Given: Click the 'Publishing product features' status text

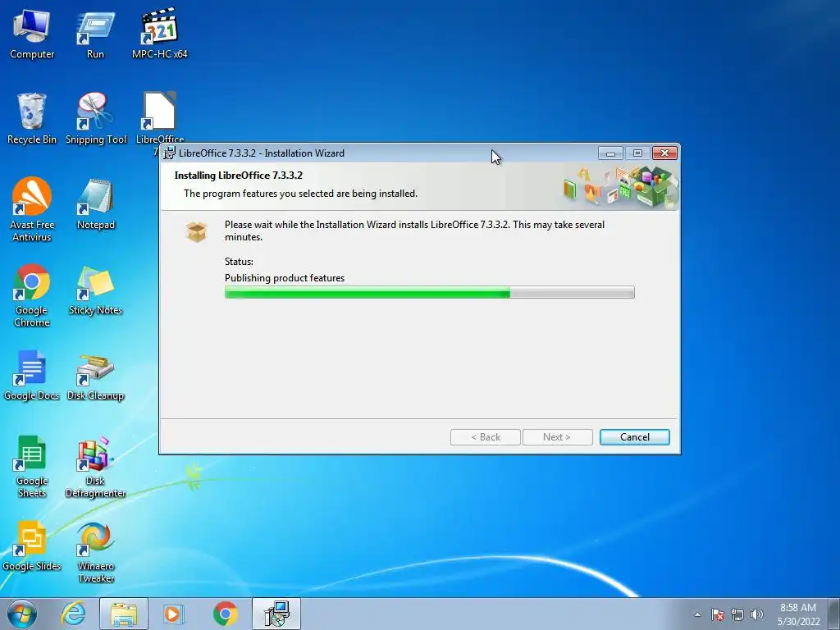Looking at the screenshot, I should point(285,278).
